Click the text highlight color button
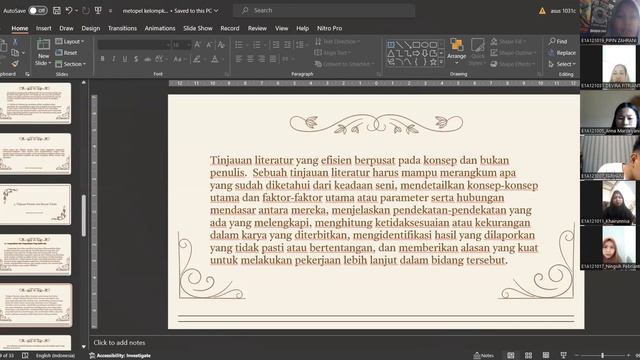The height and width of the screenshot is (360, 640). (x=196, y=59)
